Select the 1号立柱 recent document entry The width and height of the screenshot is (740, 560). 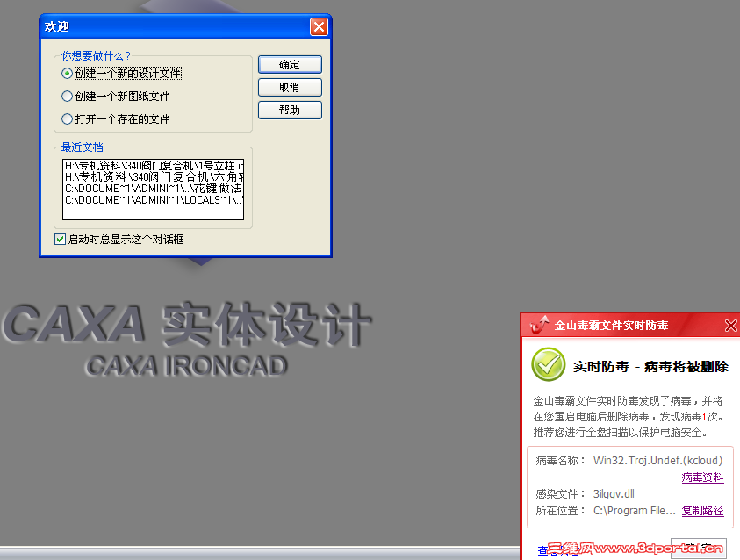point(154,162)
